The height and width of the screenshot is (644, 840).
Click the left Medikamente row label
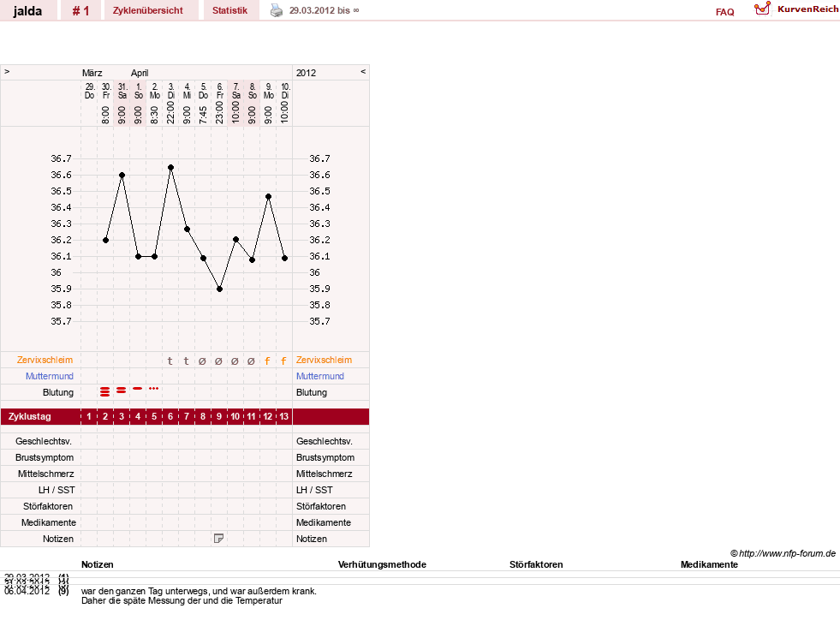[x=49, y=522]
